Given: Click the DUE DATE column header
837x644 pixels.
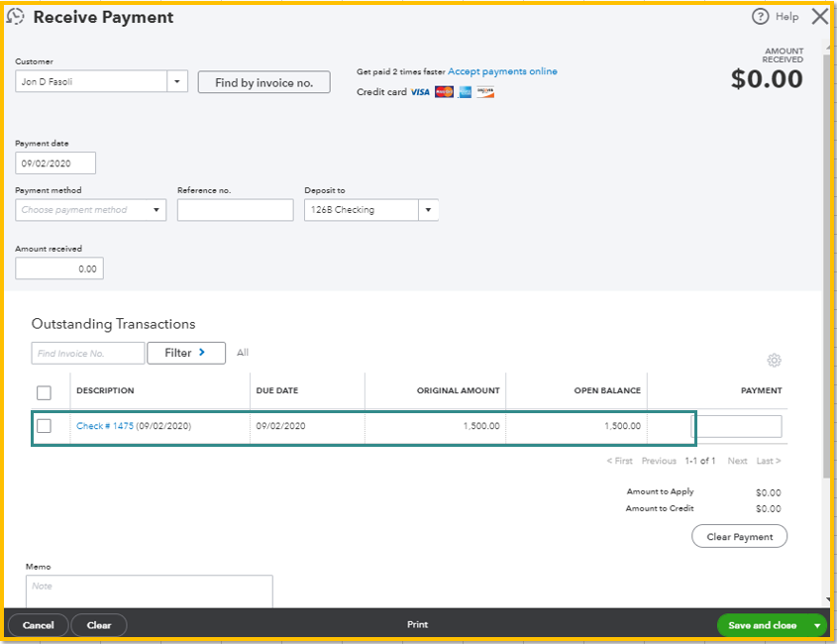Looking at the screenshot, I should [x=277, y=390].
